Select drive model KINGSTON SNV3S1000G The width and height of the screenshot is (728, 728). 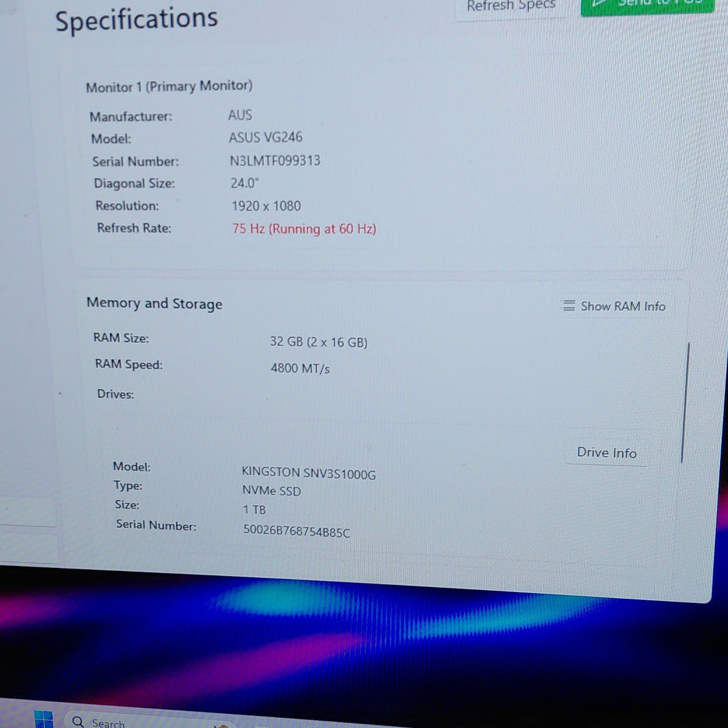[x=309, y=473]
